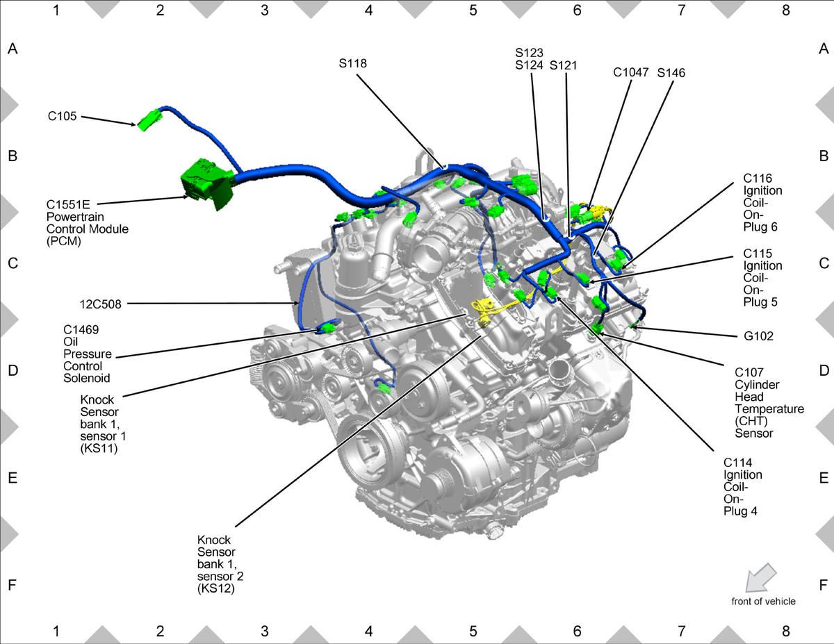Click the S121 splice label
The height and width of the screenshot is (644, 834).
[563, 65]
